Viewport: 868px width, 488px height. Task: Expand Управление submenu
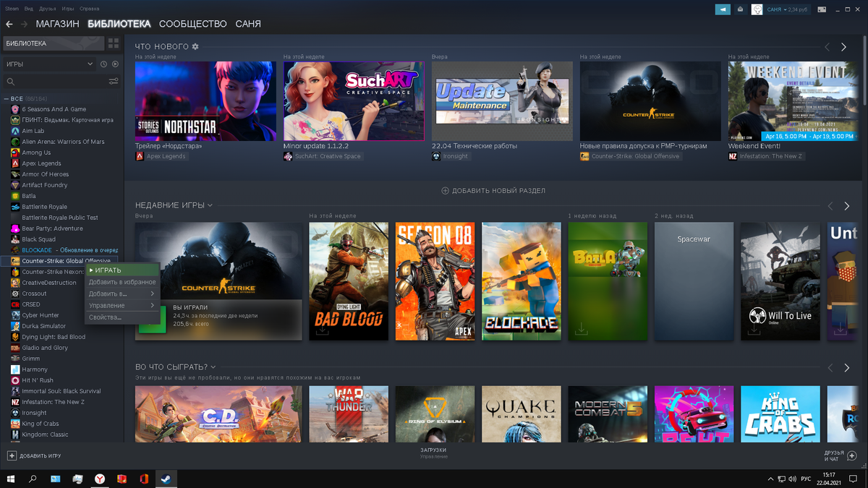(122, 305)
